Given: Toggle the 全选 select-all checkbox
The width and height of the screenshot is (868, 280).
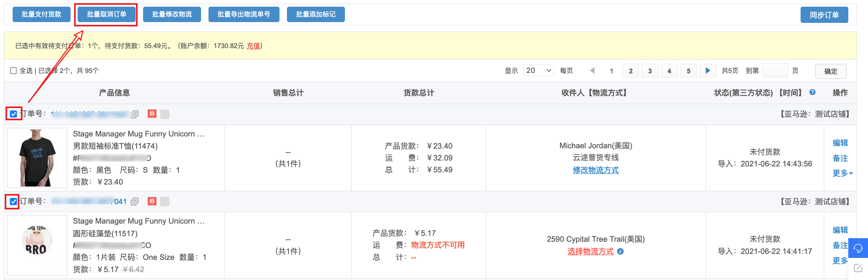Looking at the screenshot, I should [13, 71].
